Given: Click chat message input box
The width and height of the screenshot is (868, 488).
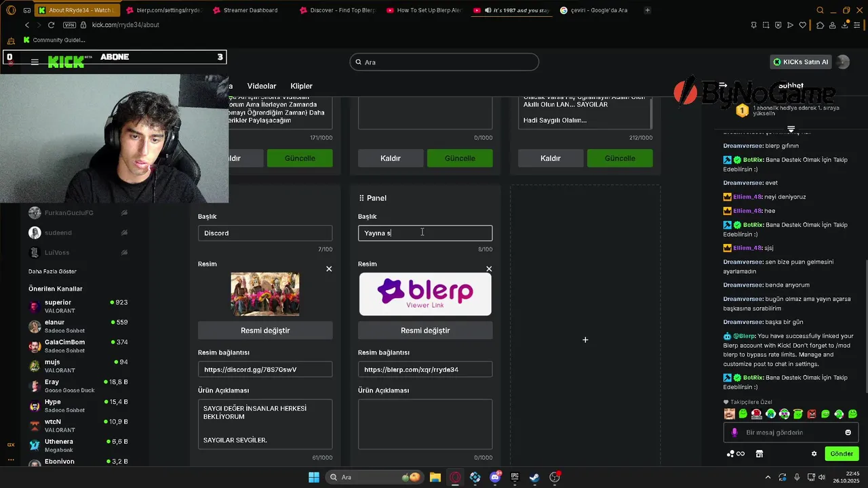Looking at the screenshot, I should (x=791, y=432).
